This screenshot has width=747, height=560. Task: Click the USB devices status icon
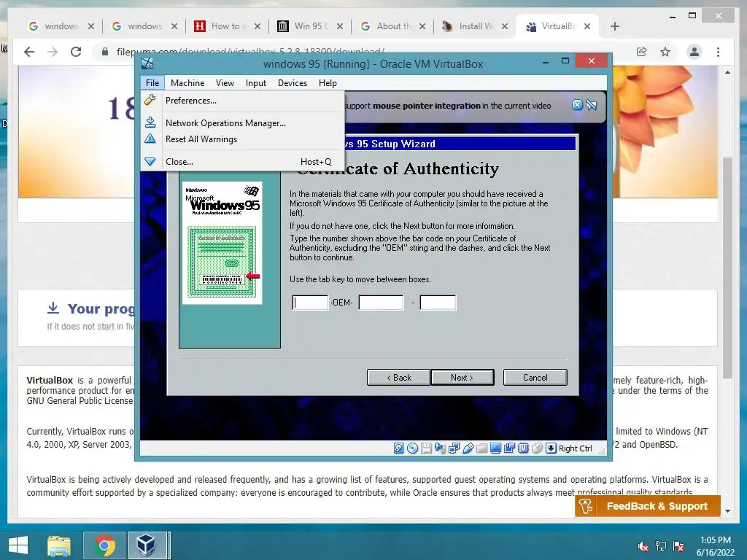click(468, 448)
